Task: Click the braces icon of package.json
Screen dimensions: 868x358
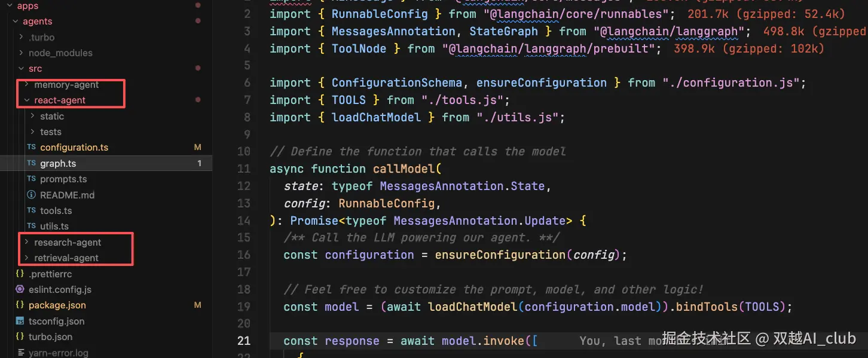Action: pyautogui.click(x=20, y=305)
